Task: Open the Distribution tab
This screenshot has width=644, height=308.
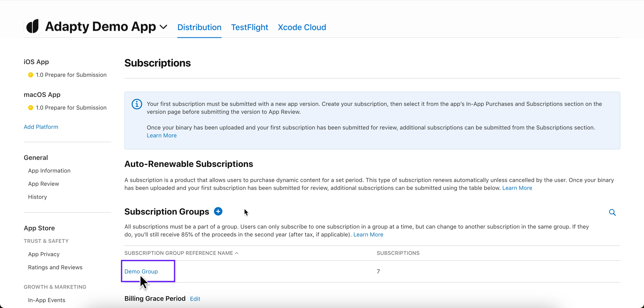Action: pyautogui.click(x=199, y=27)
